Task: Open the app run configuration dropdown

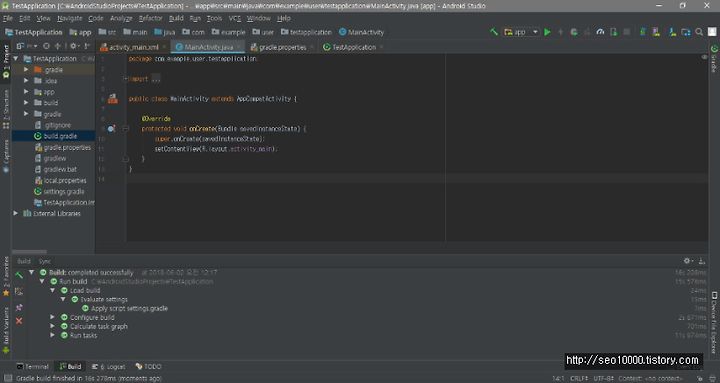Action: (x=521, y=32)
